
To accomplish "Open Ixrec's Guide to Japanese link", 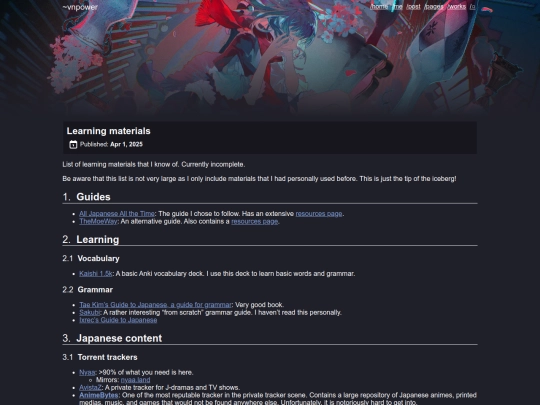I will 118,320.
